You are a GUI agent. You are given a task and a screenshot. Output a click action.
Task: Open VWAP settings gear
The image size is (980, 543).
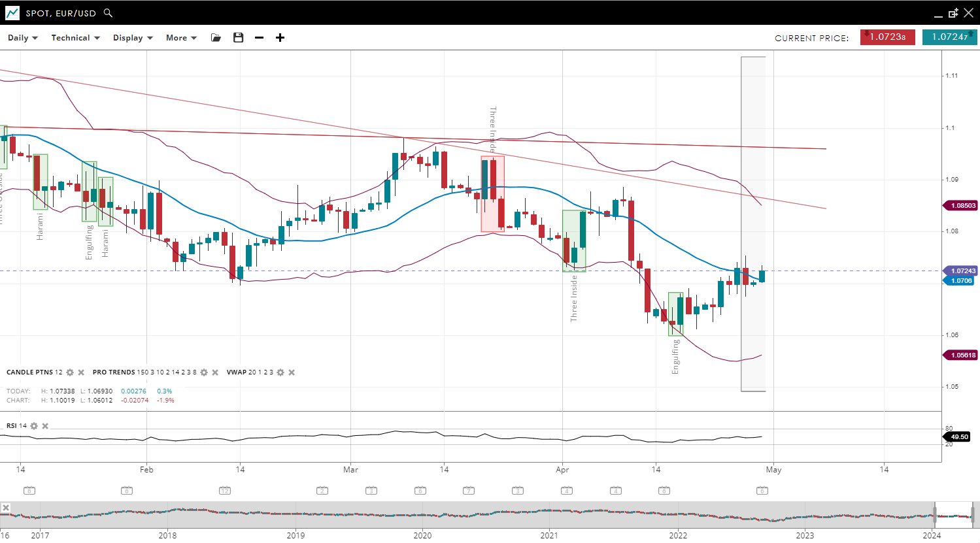coord(280,372)
